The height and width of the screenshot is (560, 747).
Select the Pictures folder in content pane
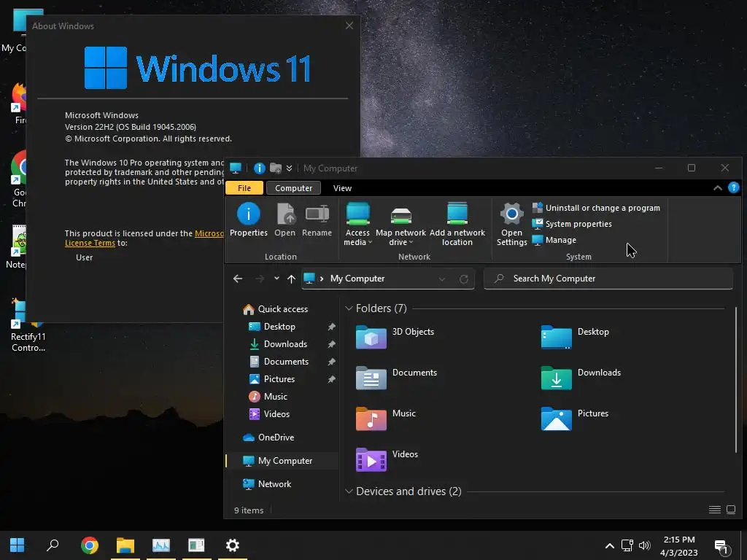[x=575, y=418]
